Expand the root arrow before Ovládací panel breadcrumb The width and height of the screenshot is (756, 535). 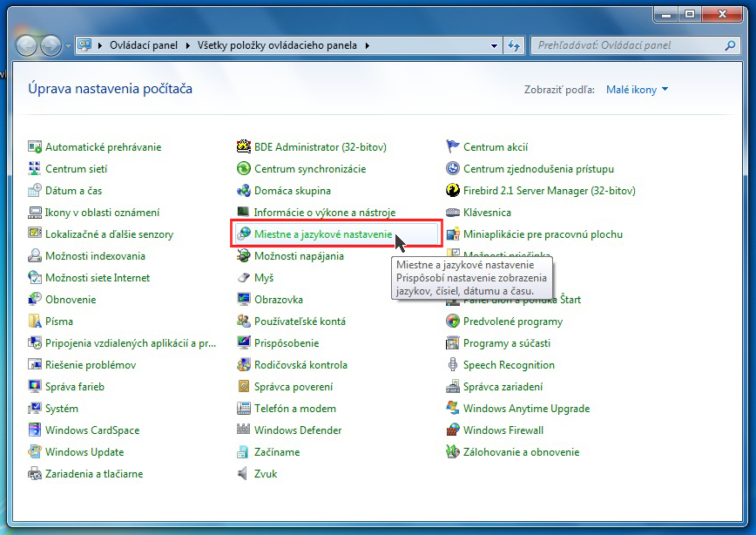(x=100, y=46)
